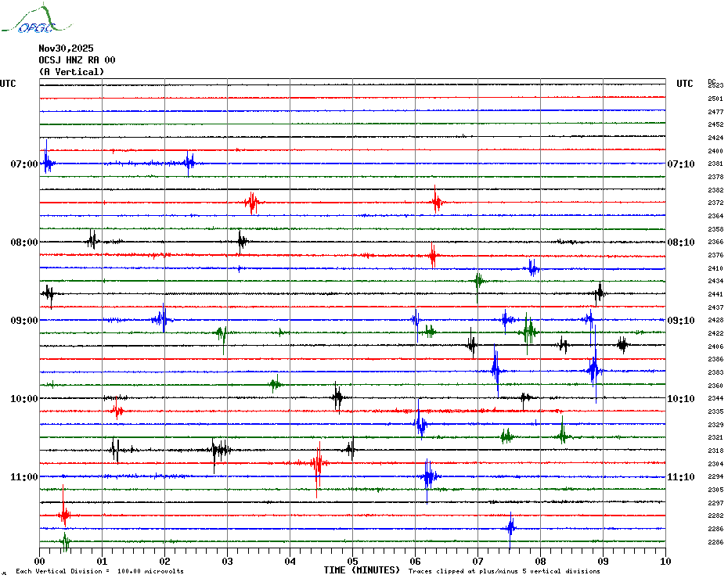Select the date text Nov30,2025
Viewport: 728px width, 582px height.
tap(66, 48)
